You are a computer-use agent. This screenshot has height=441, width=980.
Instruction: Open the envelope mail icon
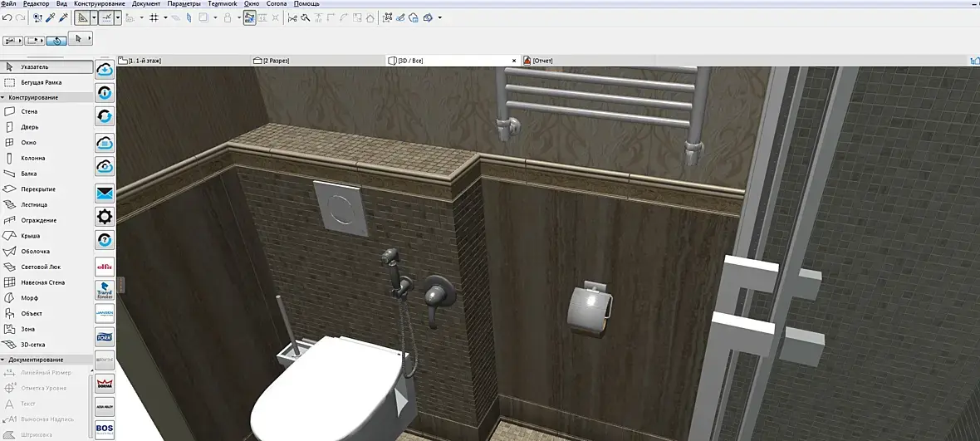[105, 194]
